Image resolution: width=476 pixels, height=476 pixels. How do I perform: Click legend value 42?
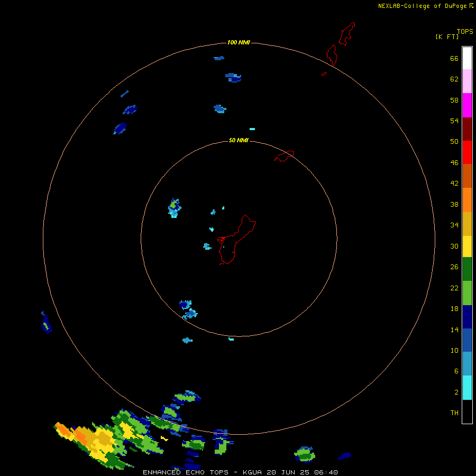(x=454, y=184)
